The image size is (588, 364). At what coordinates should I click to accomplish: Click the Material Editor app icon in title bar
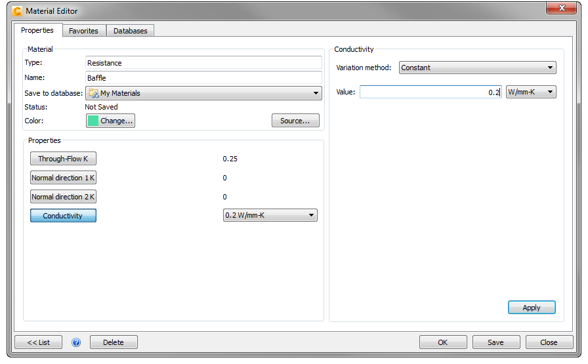click(17, 11)
